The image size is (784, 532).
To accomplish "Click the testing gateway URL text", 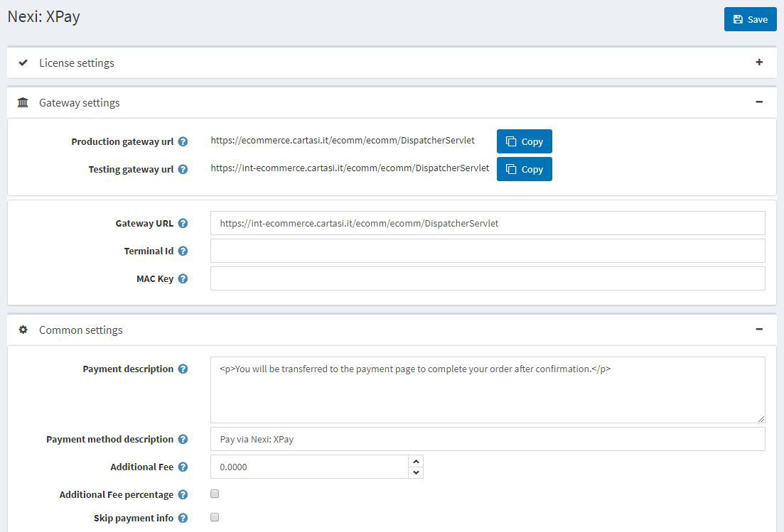I will 350,168.
